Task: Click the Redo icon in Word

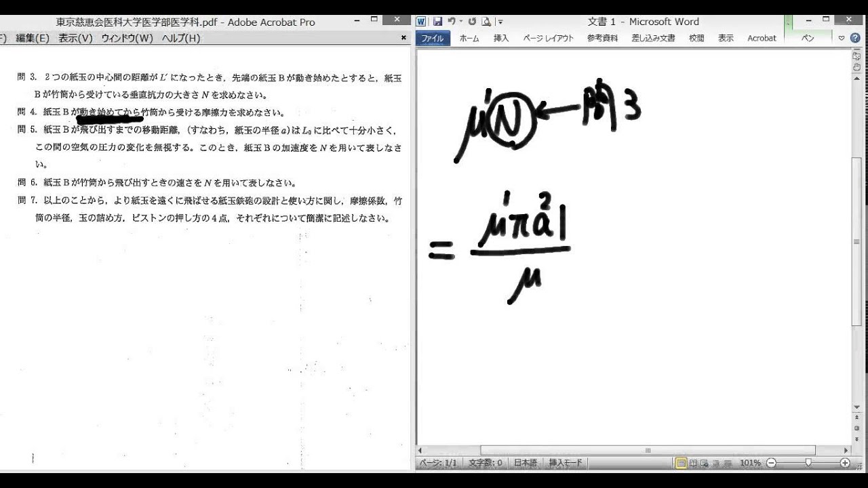Action: 472,22
